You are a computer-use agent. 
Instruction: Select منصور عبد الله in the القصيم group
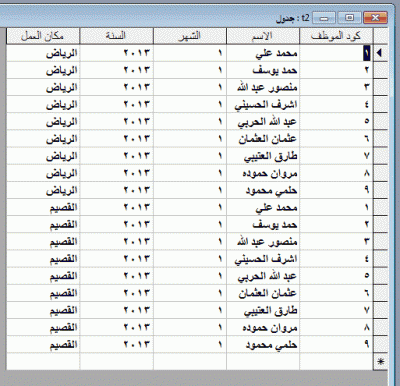point(263,242)
